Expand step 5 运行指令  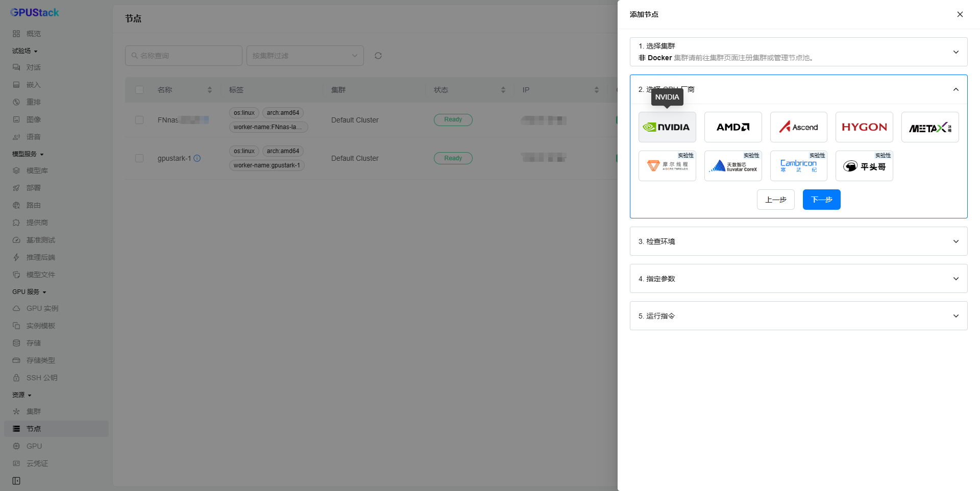pyautogui.click(x=799, y=316)
